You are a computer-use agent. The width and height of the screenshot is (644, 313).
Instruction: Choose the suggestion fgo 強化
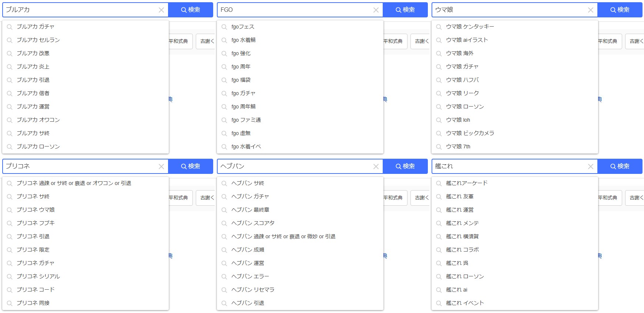[x=300, y=53]
